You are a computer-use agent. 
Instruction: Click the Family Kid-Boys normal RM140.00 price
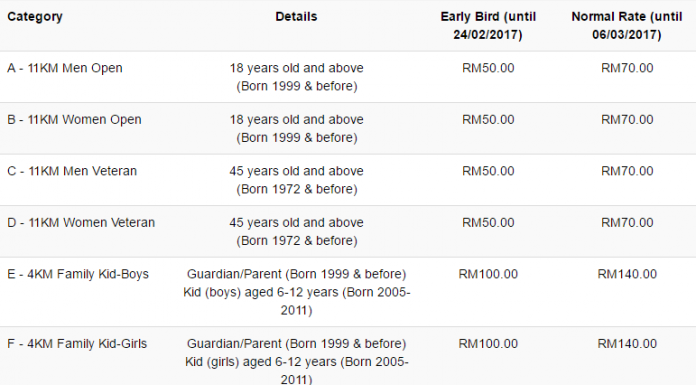tap(627, 274)
